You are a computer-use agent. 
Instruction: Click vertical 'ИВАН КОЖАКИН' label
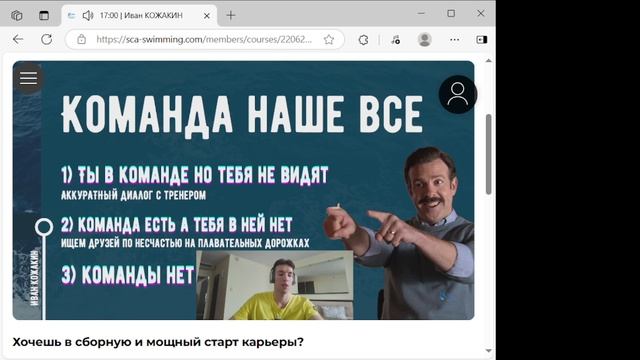pyautogui.click(x=35, y=278)
